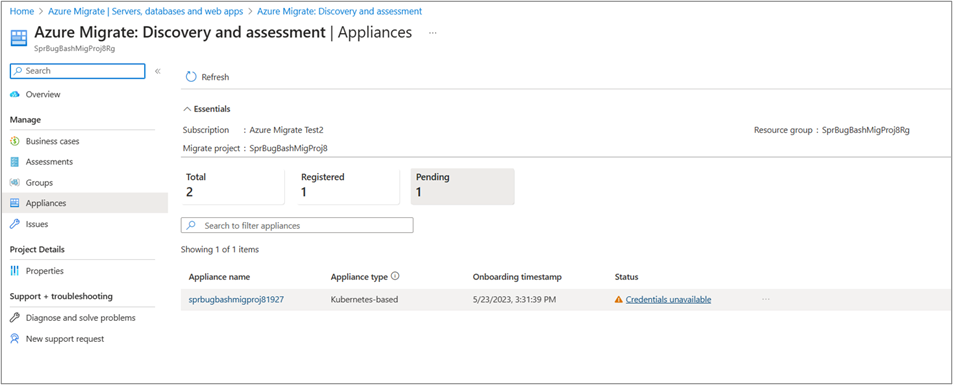Select Groups in the Manage section
This screenshot has width=953, height=385.
tap(39, 182)
